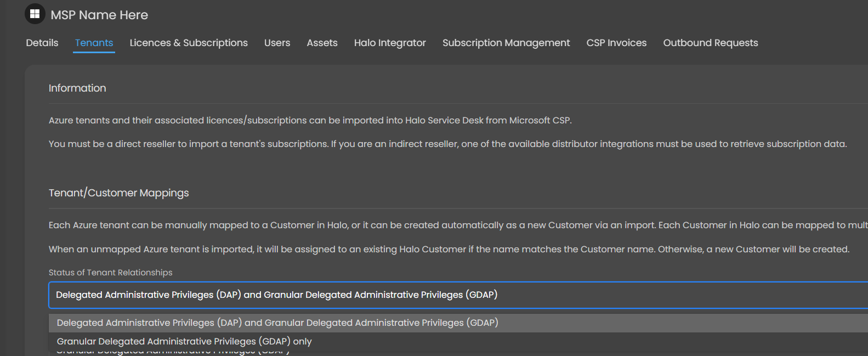868x356 pixels.
Task: Choose the DAP and GDAP dropdown option
Action: point(458,323)
